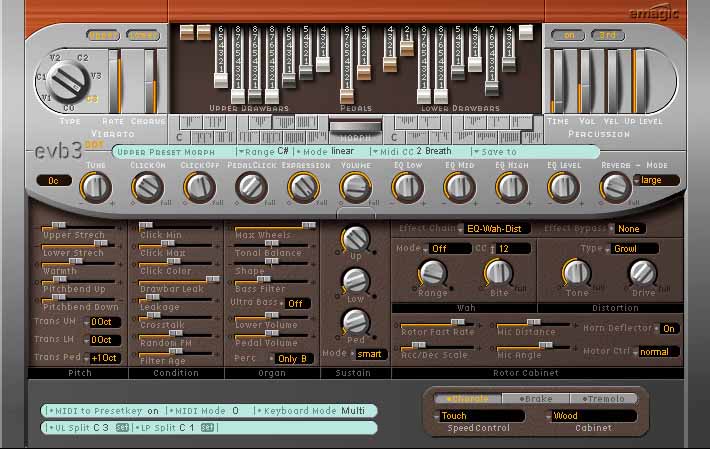Collapse the lower parameter panel tab
Screen dimensions: 710x449
pyautogui.click(x=356, y=213)
